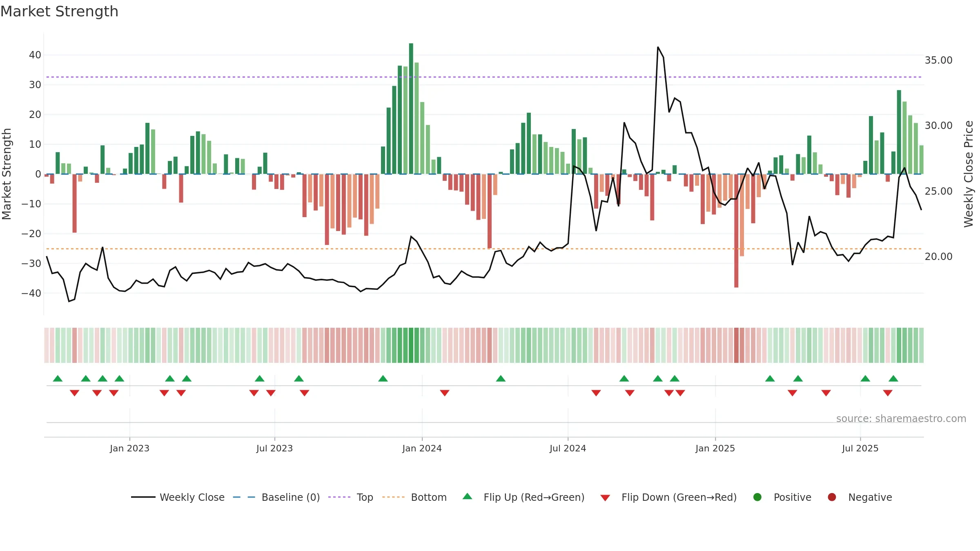Image resolution: width=980 pixels, height=551 pixels.
Task: Toggle the Top legend entry
Action: (x=351, y=497)
